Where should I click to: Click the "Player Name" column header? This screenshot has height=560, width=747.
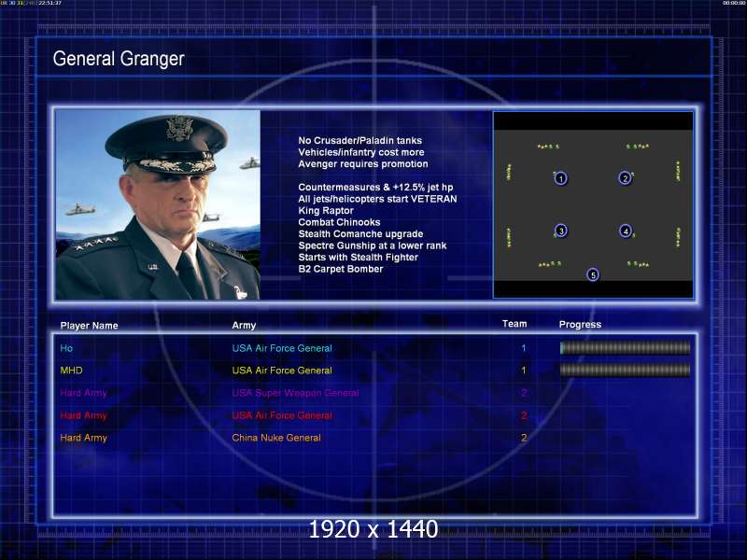[89, 326]
